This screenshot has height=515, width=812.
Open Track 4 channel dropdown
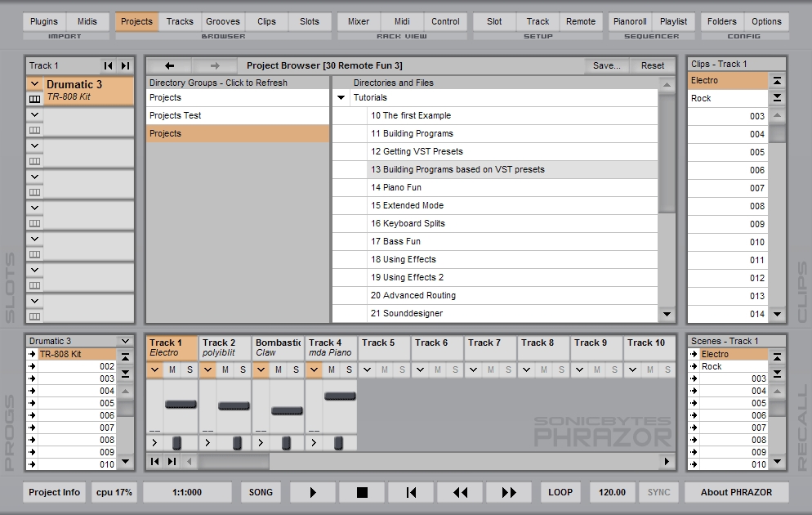pyautogui.click(x=314, y=370)
